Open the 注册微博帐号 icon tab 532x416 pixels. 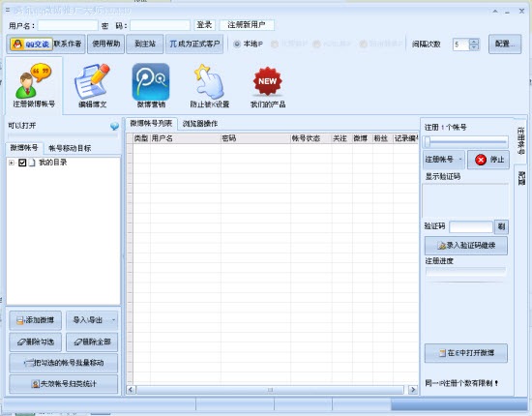click(34, 85)
